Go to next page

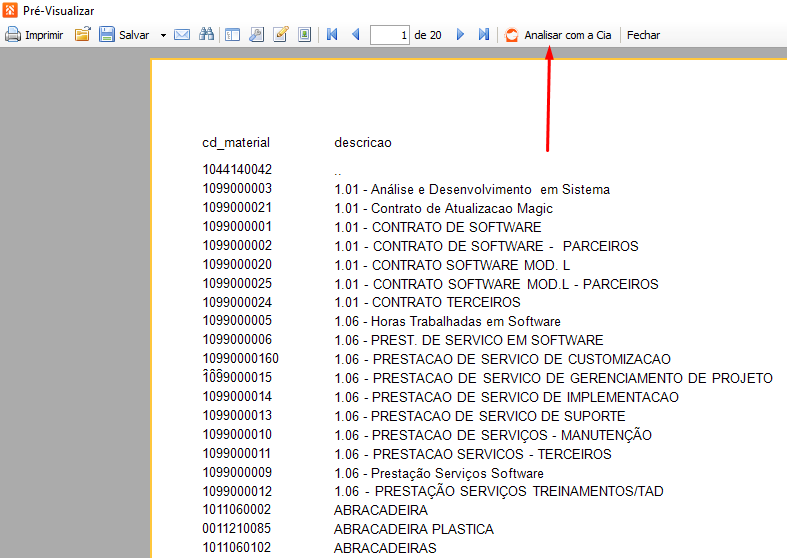460,34
